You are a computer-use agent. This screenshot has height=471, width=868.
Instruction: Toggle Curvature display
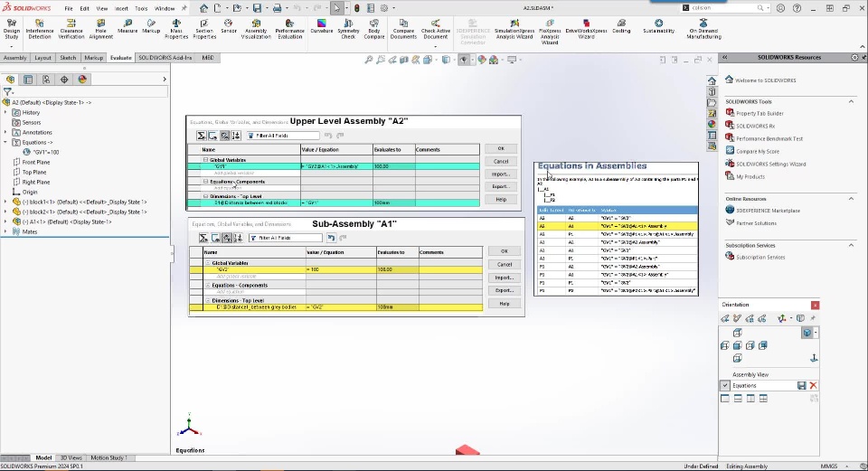click(x=321, y=26)
